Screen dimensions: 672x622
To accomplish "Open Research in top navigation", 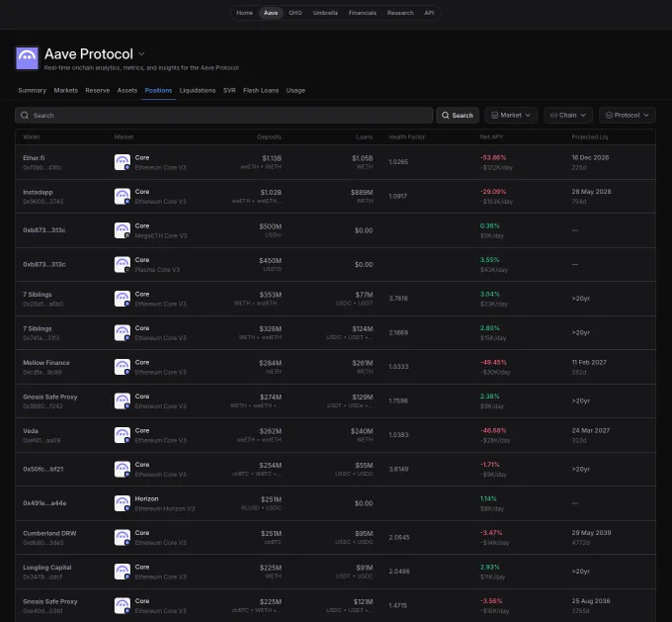I will coord(400,13).
